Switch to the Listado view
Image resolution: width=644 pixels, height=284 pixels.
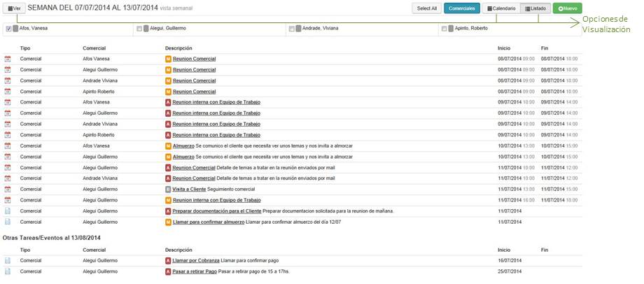click(536, 8)
